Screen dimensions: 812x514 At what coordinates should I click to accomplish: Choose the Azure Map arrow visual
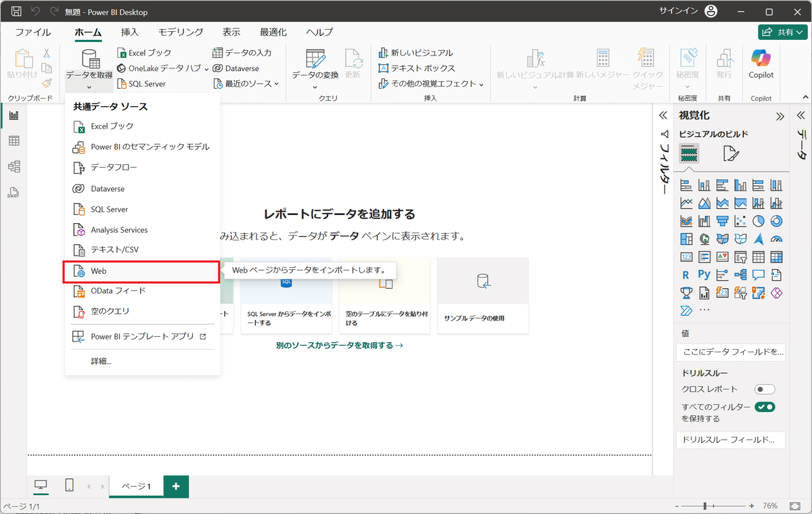click(759, 239)
